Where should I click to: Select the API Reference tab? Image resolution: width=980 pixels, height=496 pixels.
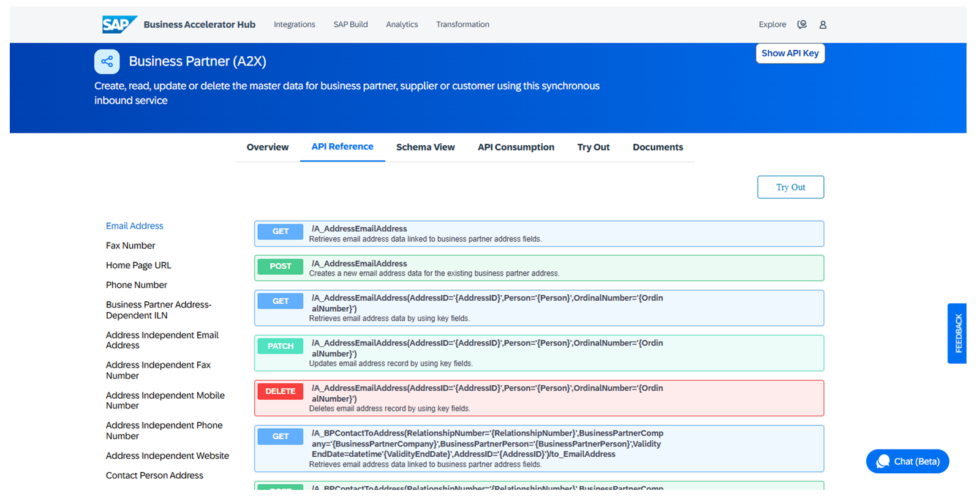342,147
